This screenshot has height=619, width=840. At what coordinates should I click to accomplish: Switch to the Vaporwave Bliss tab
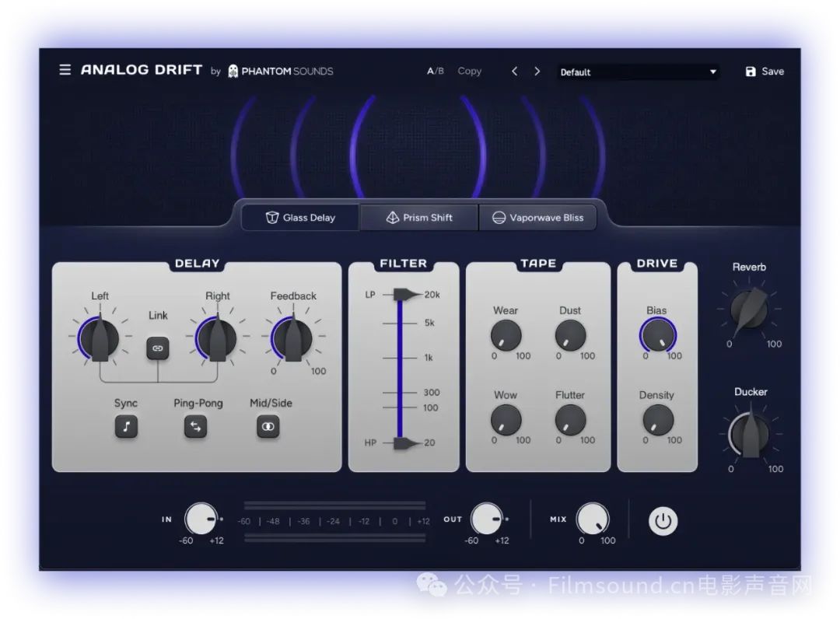tap(537, 218)
